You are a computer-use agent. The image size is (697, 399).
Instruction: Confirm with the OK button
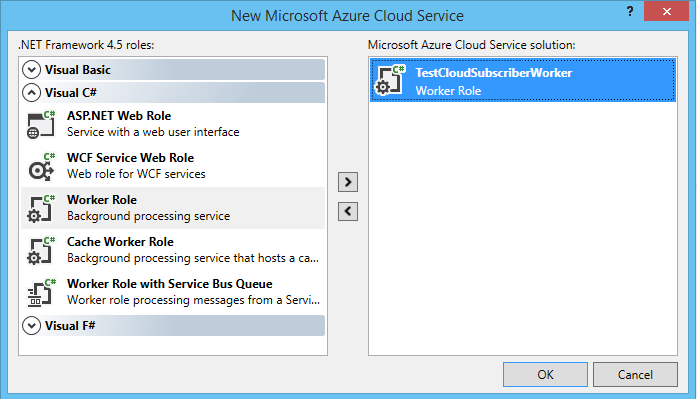click(545, 375)
